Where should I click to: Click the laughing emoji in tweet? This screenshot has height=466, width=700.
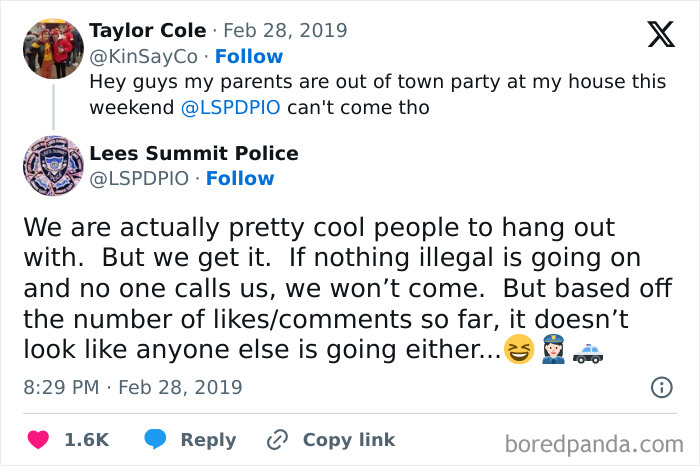click(519, 352)
